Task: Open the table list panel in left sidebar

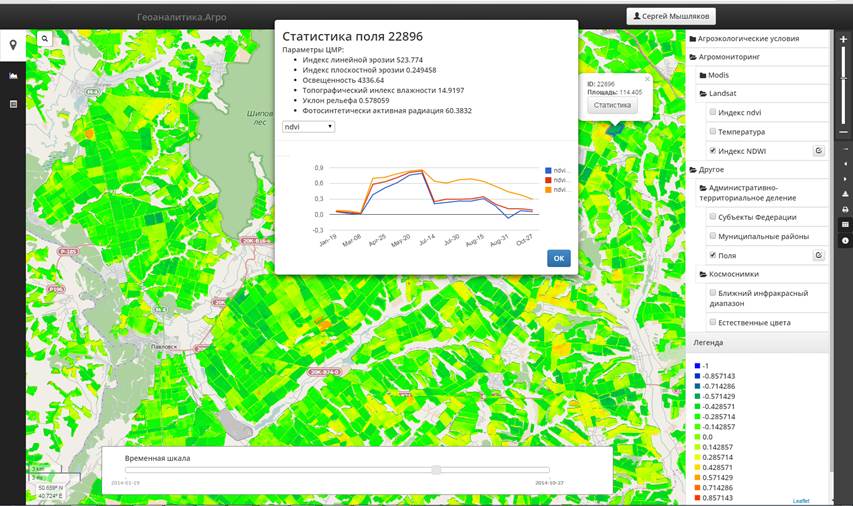Action: click(13, 104)
